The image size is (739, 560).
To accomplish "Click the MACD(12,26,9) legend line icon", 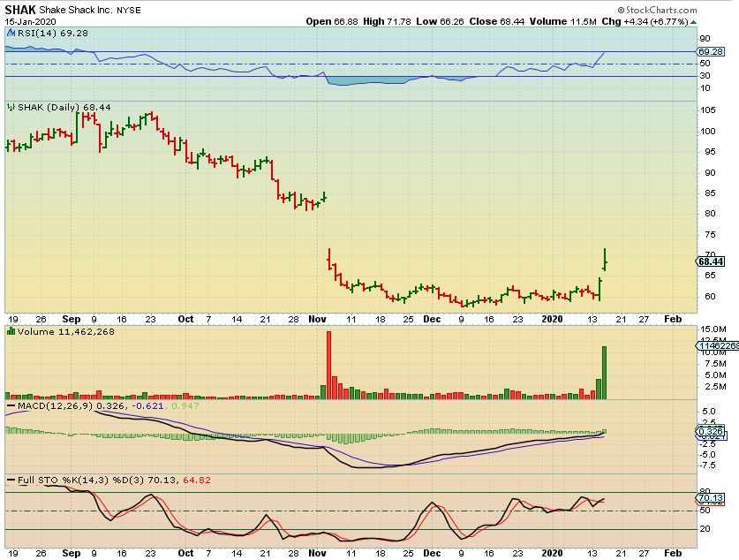I will (x=9, y=404).
